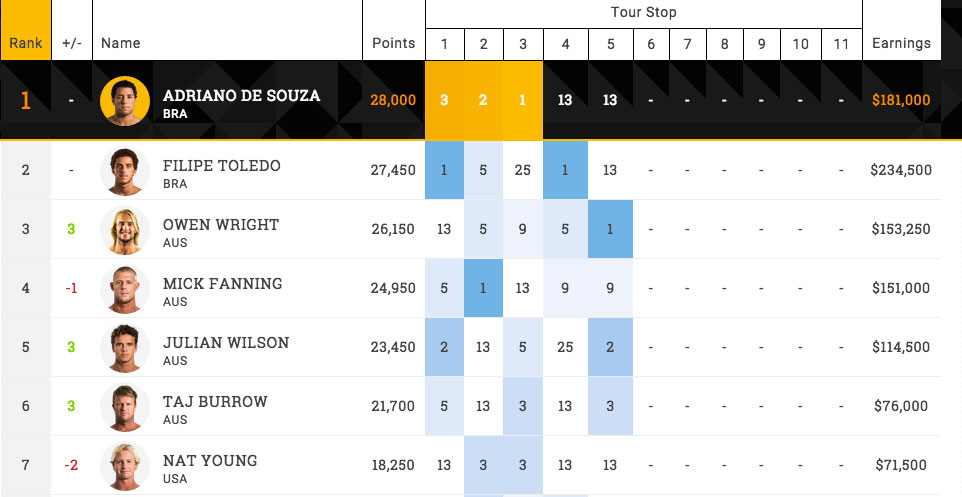Click the Name column header
This screenshot has height=497, width=962.
point(121,43)
